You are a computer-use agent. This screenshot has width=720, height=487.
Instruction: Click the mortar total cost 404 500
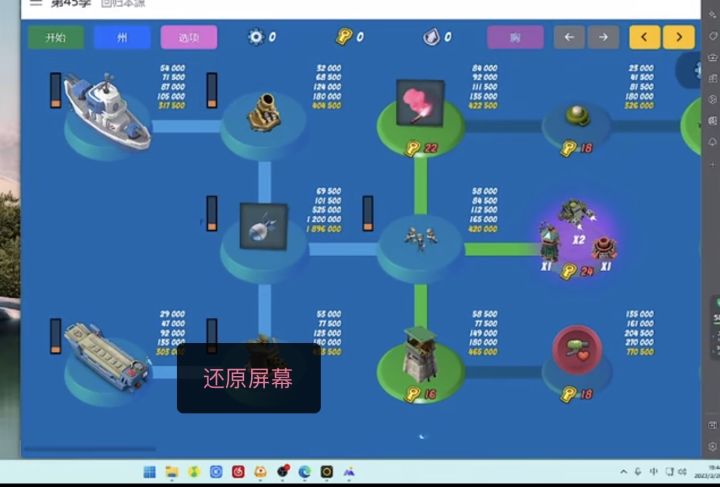click(x=326, y=106)
